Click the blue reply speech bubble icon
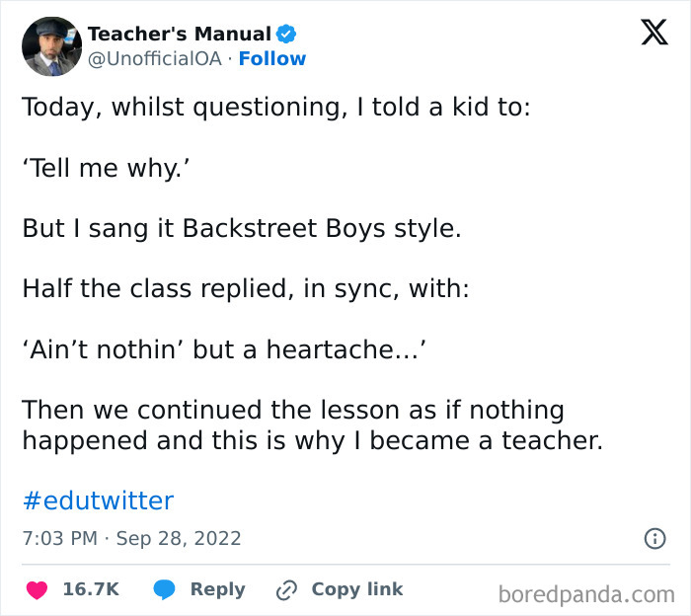691x616 pixels. 164,589
